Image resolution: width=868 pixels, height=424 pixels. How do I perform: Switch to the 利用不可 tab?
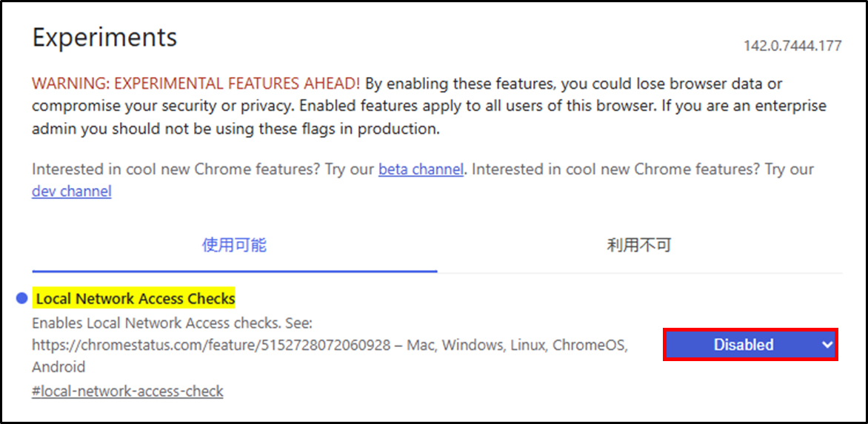pos(639,245)
